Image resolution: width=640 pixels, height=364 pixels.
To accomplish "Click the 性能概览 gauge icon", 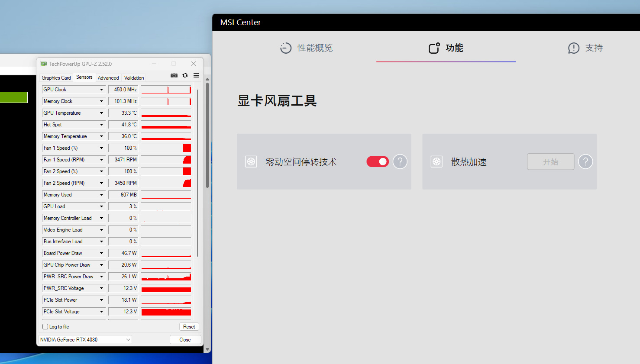I will (286, 48).
